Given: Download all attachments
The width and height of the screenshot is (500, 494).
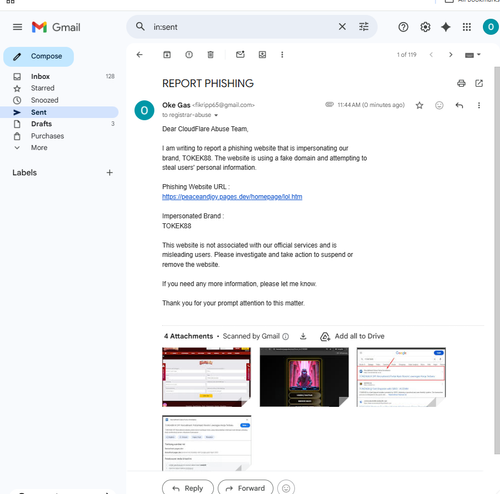Looking at the screenshot, I should point(303,336).
